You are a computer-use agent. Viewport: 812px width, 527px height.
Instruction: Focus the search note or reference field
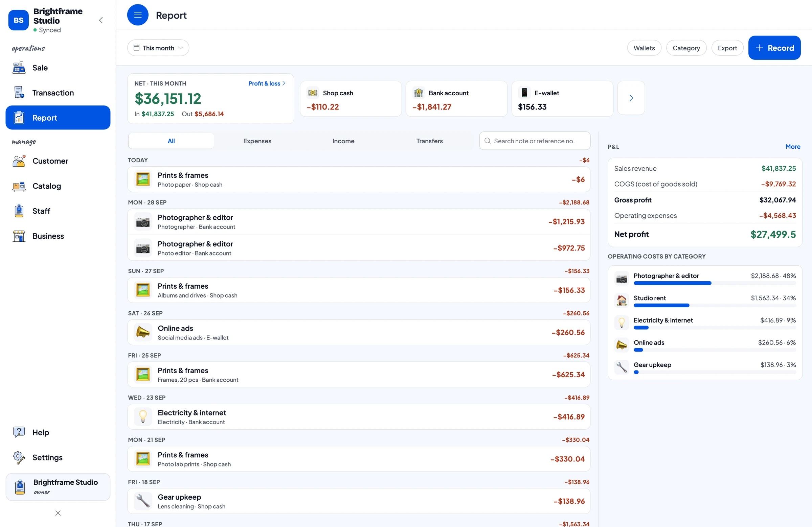tap(534, 141)
